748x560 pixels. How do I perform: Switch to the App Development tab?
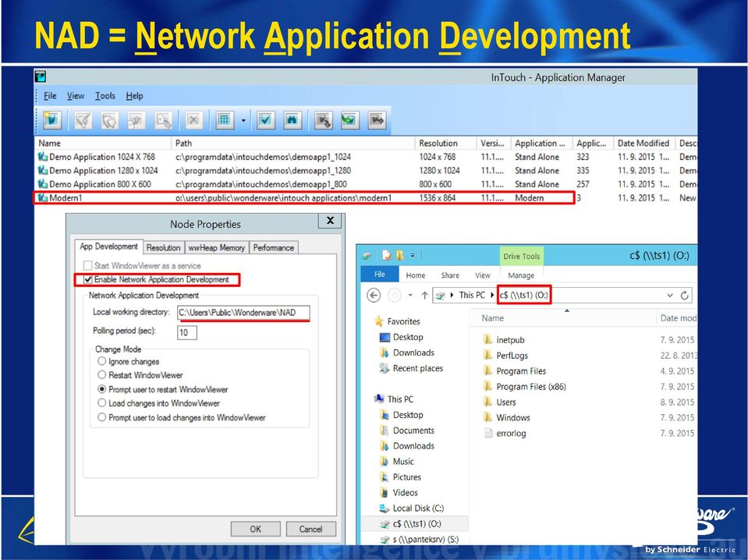pos(108,246)
